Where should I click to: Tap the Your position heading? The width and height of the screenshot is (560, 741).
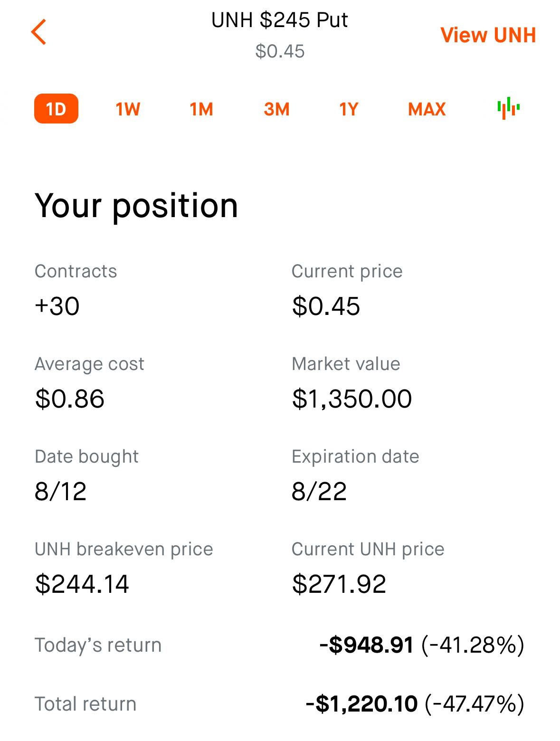(x=136, y=207)
